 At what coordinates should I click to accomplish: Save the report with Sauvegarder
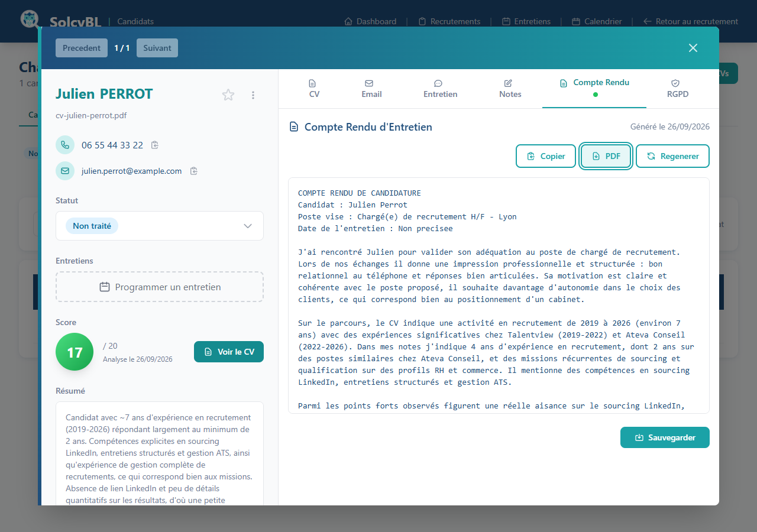pos(665,437)
